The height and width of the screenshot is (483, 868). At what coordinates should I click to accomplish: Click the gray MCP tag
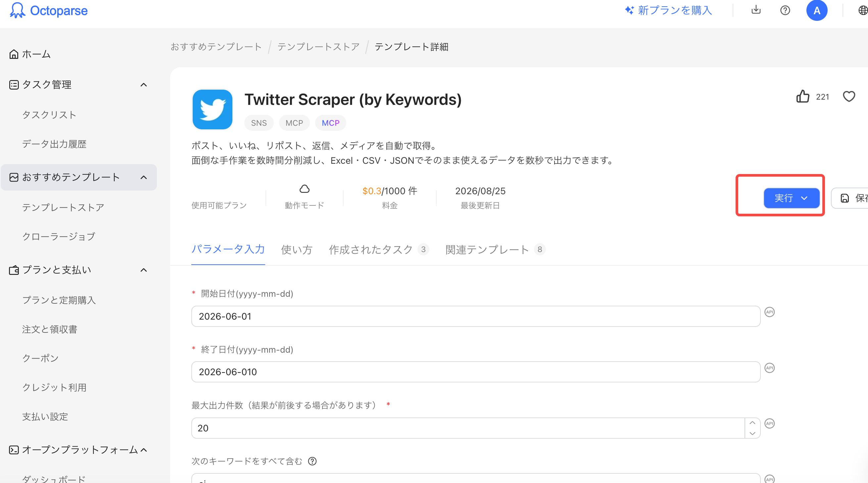pyautogui.click(x=294, y=123)
